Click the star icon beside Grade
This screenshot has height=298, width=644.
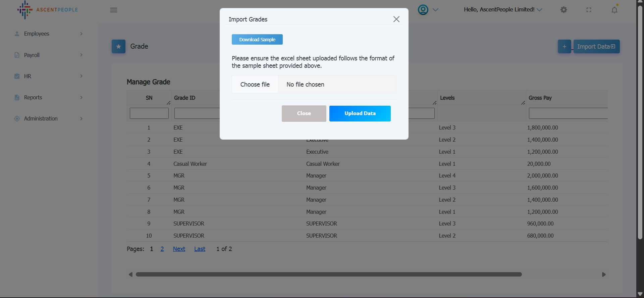coord(118,47)
